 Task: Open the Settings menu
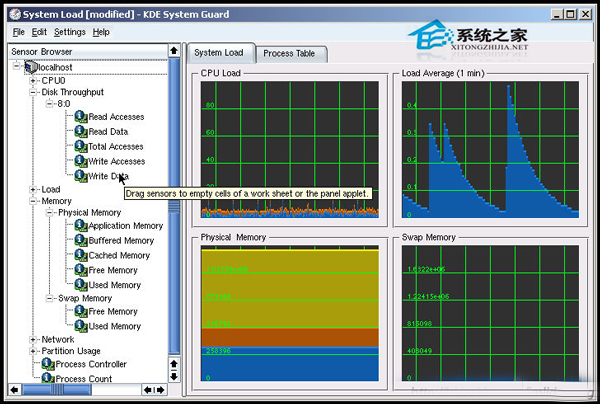click(x=69, y=32)
